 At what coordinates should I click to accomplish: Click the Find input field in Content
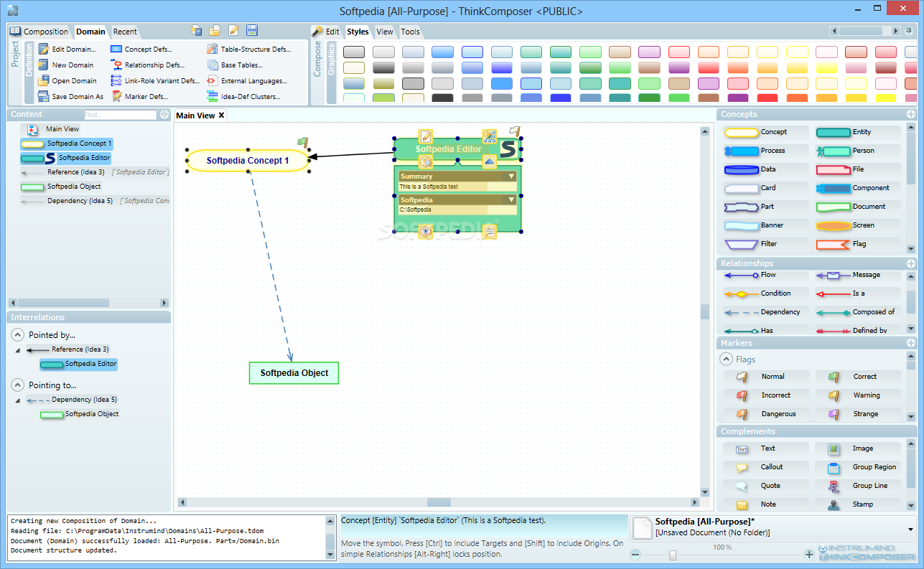tap(120, 115)
